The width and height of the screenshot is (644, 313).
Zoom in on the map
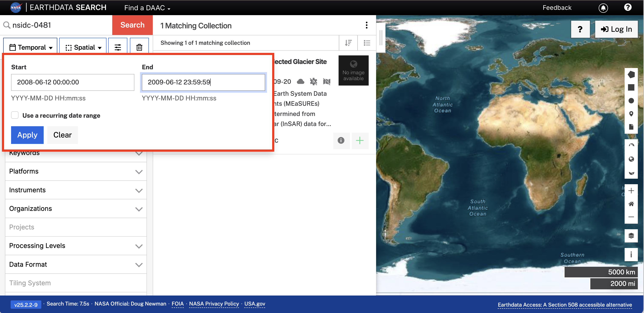(631, 191)
